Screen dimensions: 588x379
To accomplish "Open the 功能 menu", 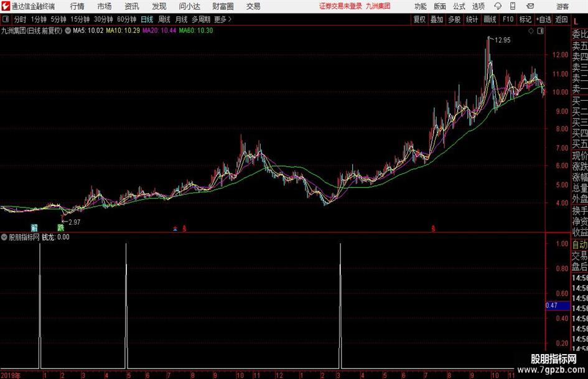I will point(421,6).
